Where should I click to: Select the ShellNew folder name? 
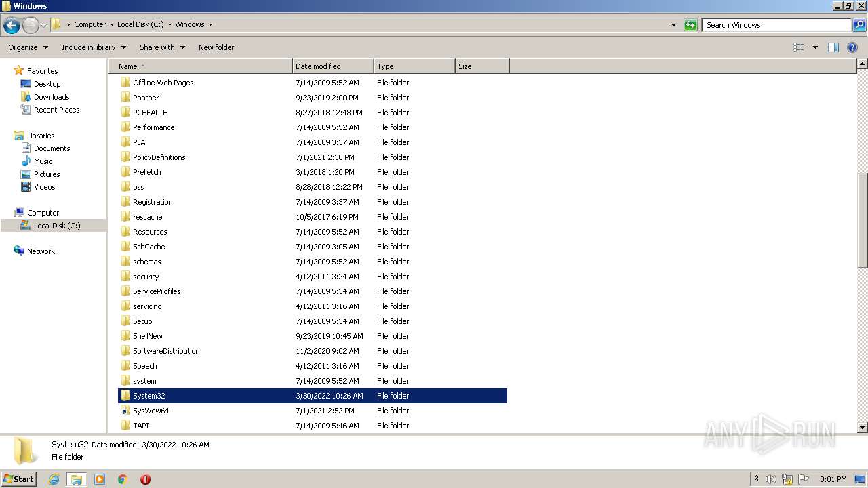pyautogui.click(x=148, y=336)
